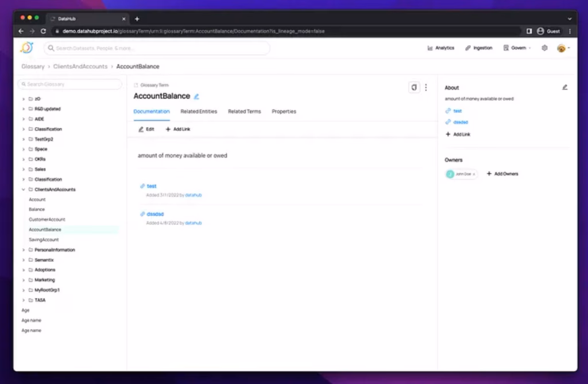This screenshot has height=384, width=588.
Task: Click the user avatar in the header
Action: tap(562, 48)
